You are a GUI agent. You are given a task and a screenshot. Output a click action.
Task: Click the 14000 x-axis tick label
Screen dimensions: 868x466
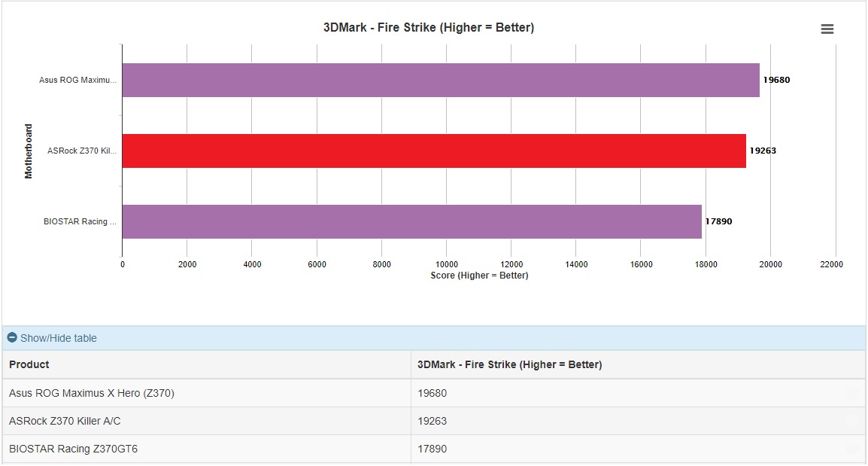click(x=576, y=264)
